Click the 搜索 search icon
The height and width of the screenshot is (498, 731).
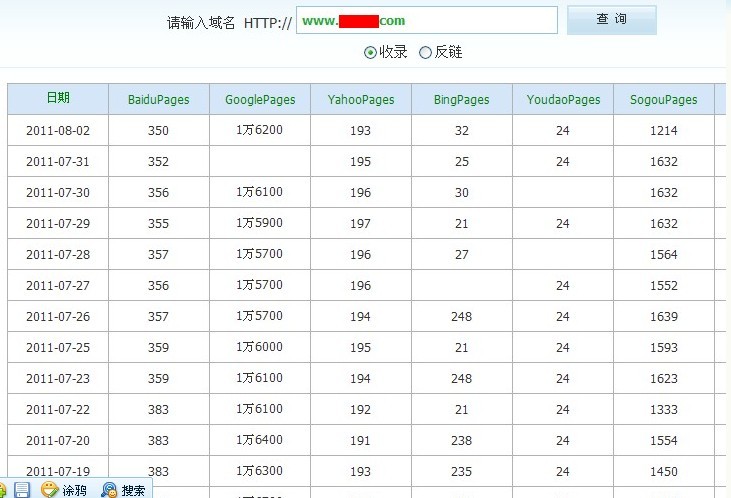pos(109,490)
